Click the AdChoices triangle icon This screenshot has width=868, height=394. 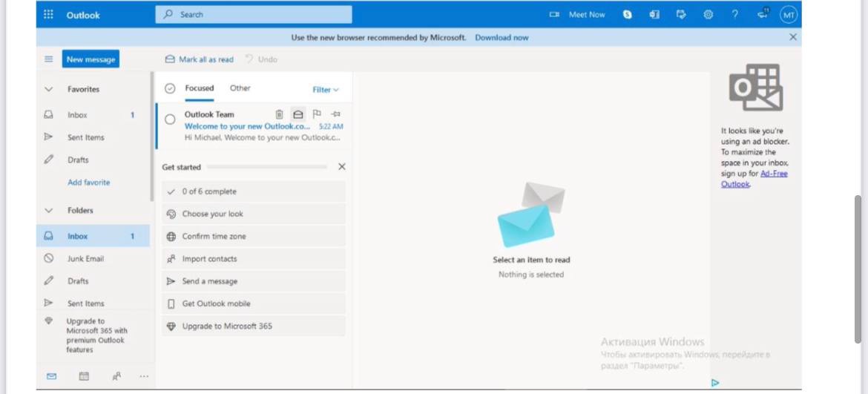[715, 382]
